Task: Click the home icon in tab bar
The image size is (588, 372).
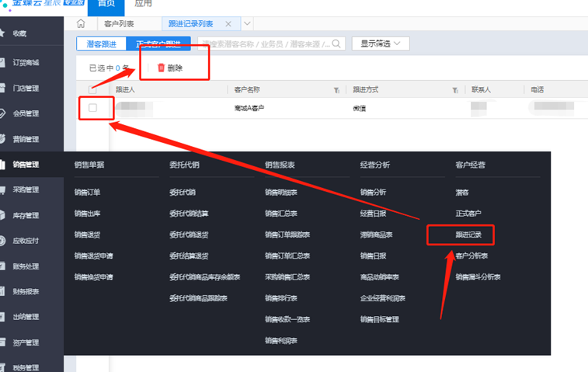Action: [x=82, y=24]
